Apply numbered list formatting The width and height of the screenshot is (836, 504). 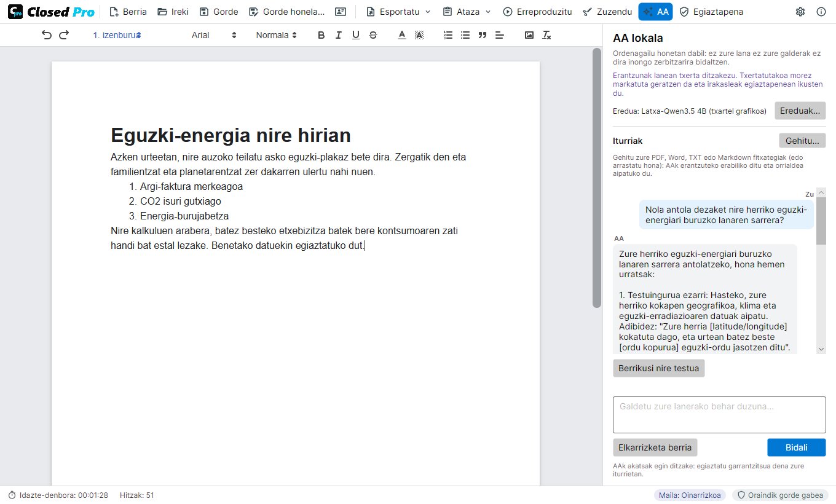448,35
